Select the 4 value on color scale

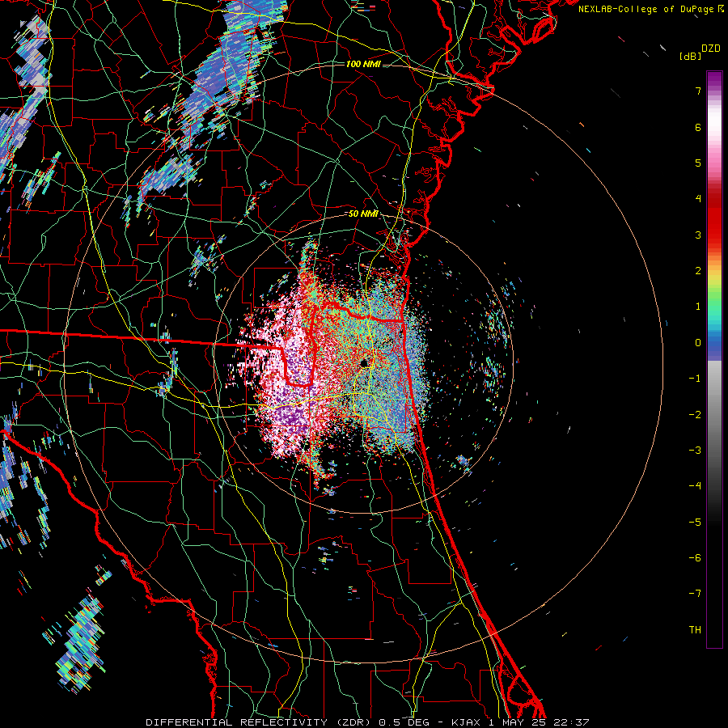click(x=698, y=199)
